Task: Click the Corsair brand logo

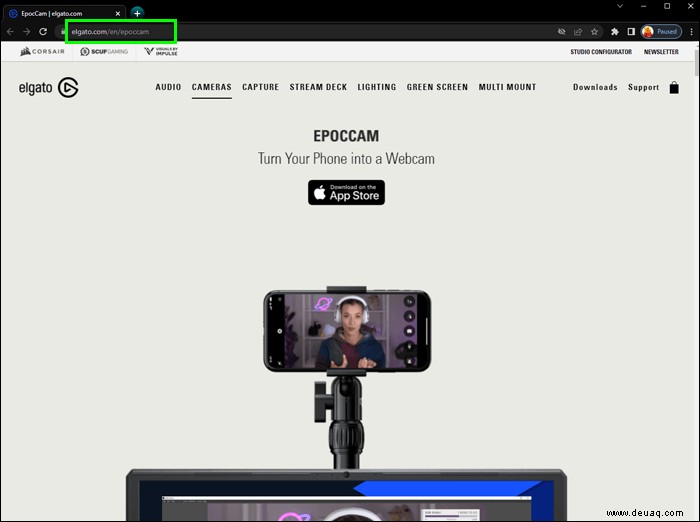Action: [42, 51]
